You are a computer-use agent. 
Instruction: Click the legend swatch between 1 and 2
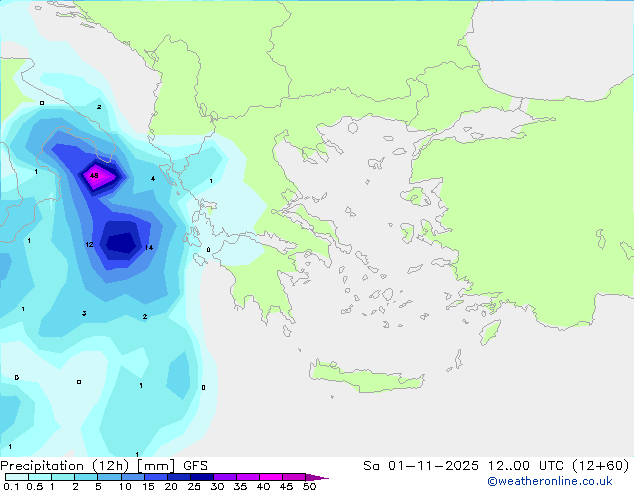pos(63,477)
